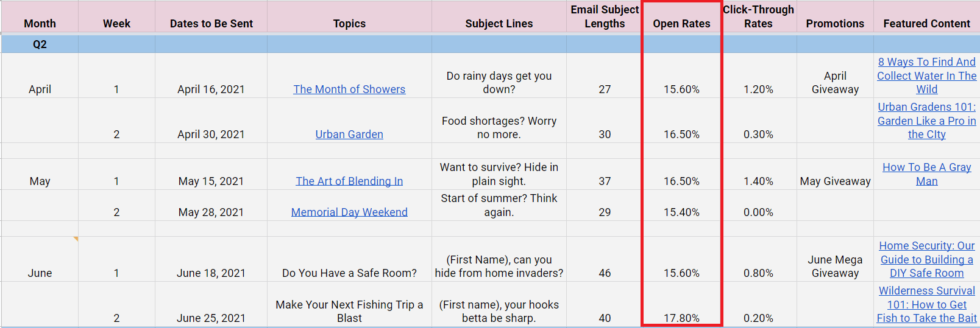Select the Click-Through Rates header cell
The image size is (980, 328).
758,16
